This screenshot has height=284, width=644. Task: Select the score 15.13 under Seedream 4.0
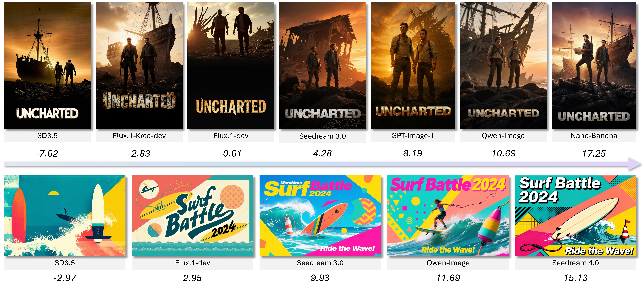[x=575, y=278]
